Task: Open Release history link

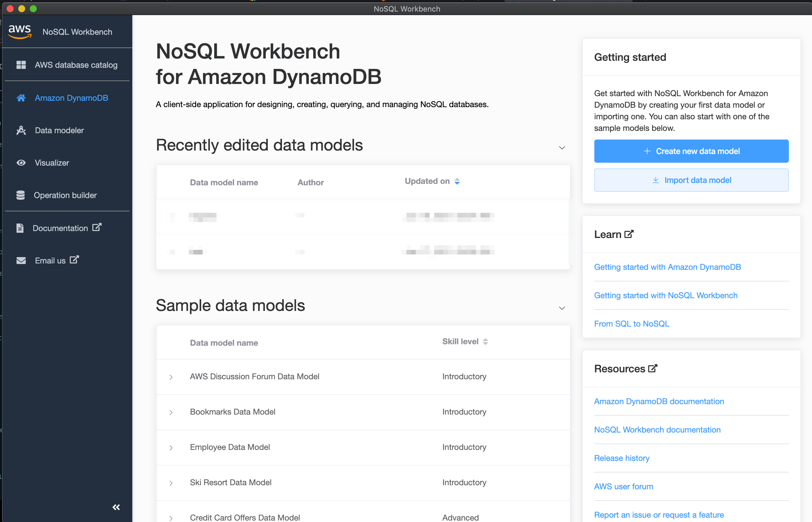Action: (x=622, y=458)
